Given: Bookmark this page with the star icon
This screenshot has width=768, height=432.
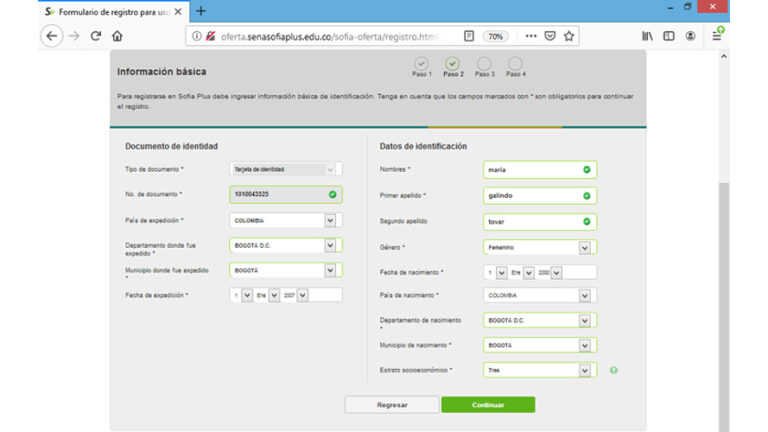Looking at the screenshot, I should click(569, 36).
